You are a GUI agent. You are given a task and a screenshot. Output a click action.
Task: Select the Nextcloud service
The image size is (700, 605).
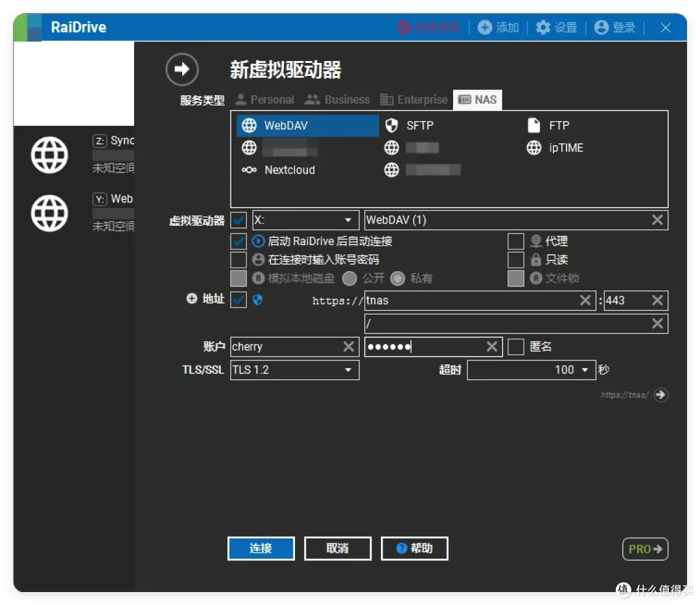pyautogui.click(x=278, y=170)
